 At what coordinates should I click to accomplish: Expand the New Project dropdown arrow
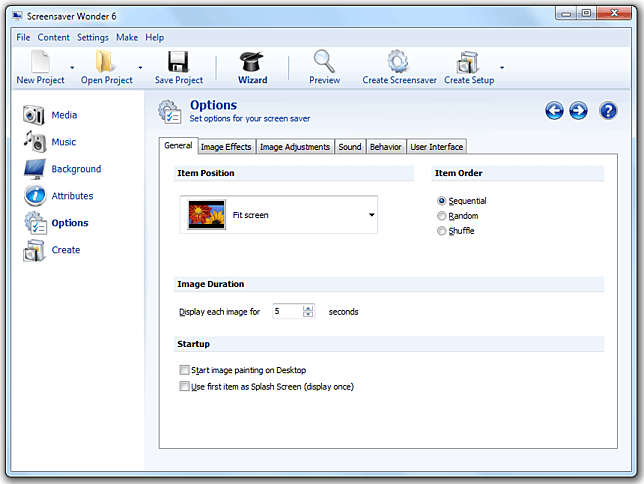coord(72,67)
